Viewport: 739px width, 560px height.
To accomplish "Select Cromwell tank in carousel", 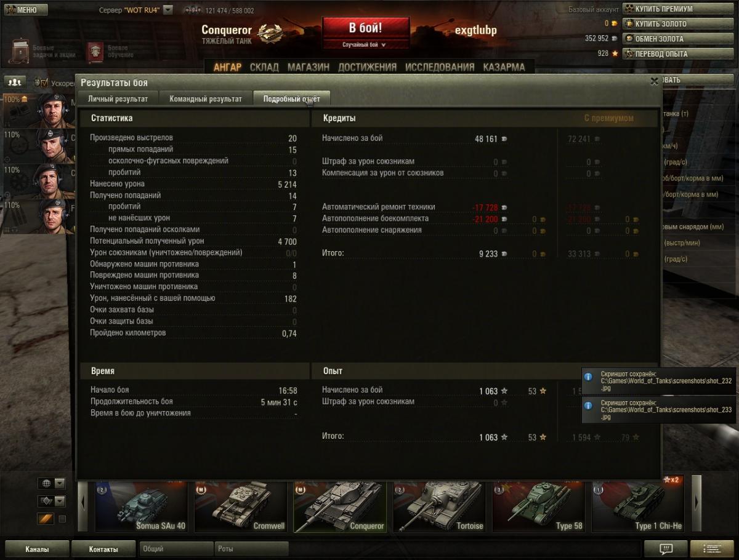I will (241, 507).
